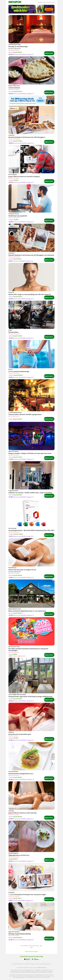The width and height of the screenshot is (63, 980).
Task: Click Bekijk de deal for Serenity Spa massage
Action: click(49, 53)
